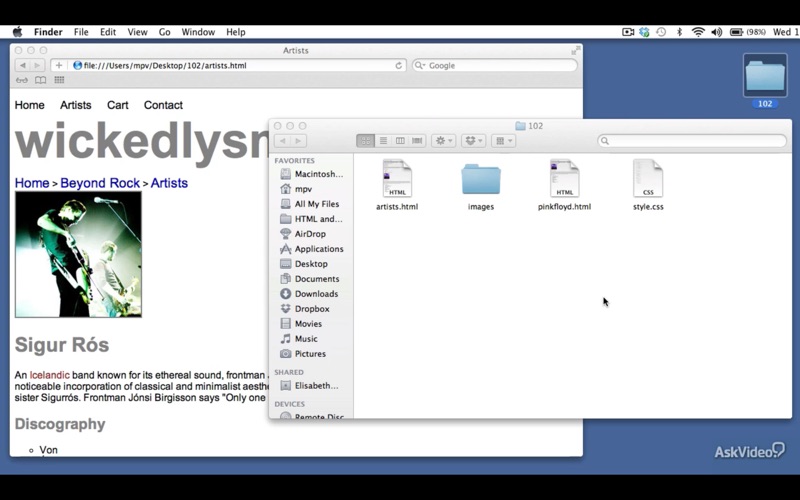800x500 pixels.
Task: Open the Go menu
Action: 164,32
